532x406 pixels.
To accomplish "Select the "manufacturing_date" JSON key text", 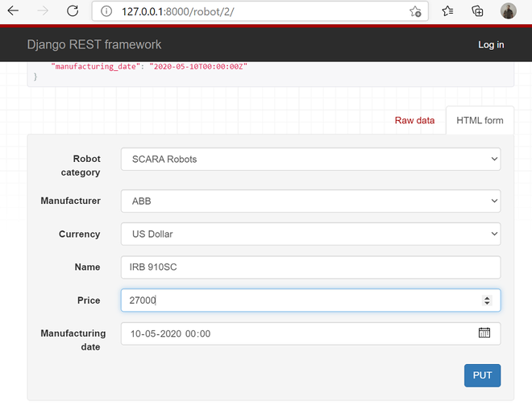I will [x=95, y=67].
